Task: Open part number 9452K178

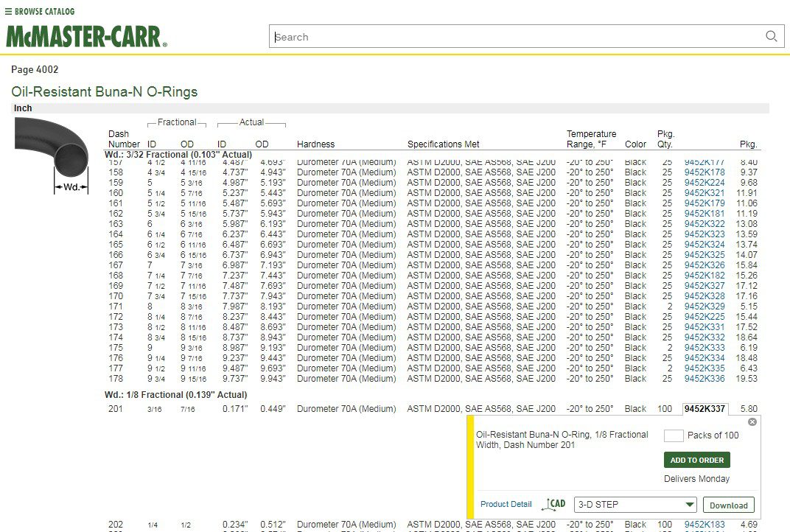Action: click(x=705, y=172)
